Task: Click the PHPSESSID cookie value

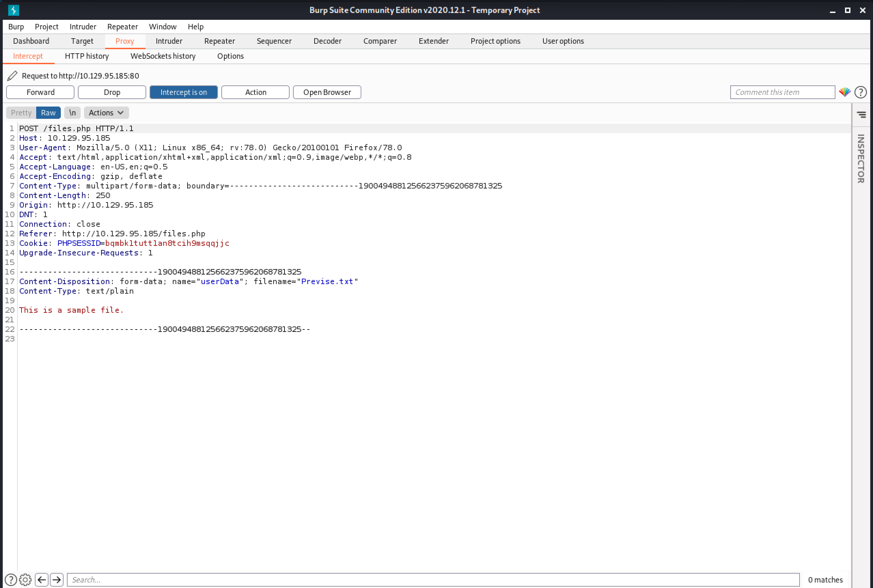Action: (x=167, y=243)
